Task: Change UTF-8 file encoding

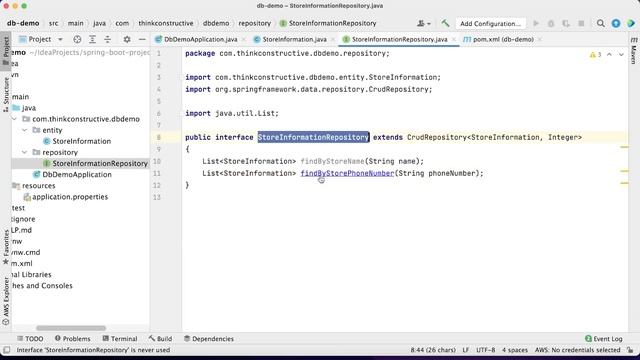Action: pyautogui.click(x=485, y=350)
